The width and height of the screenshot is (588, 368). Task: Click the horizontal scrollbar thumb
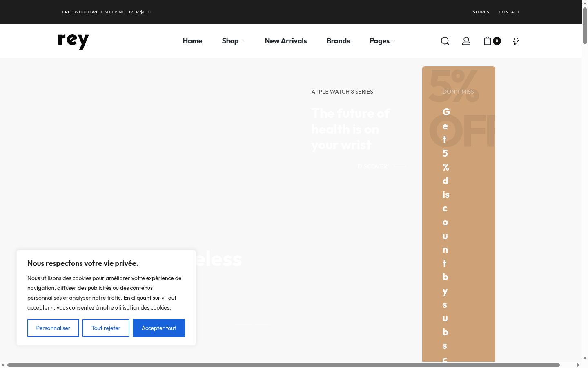(x=283, y=365)
